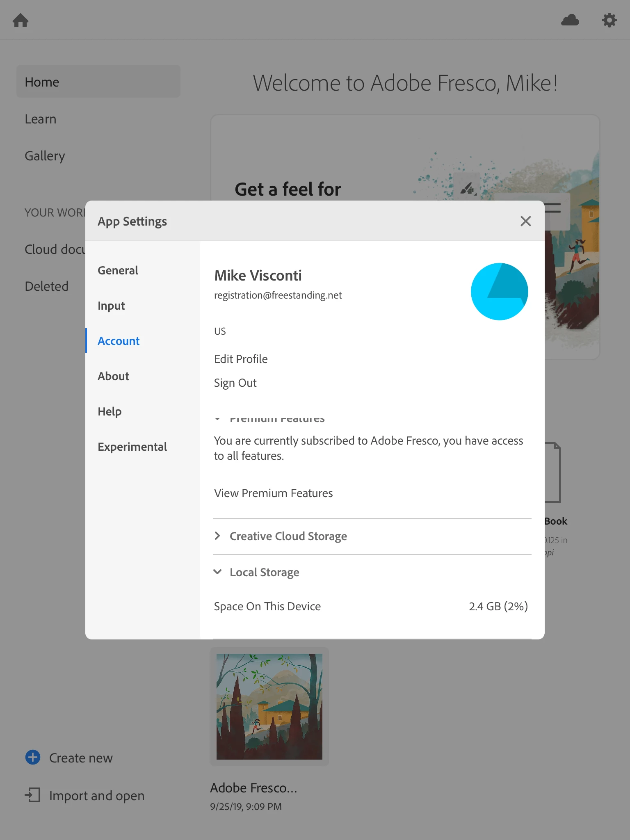Open the settings gear icon
Screen dimensions: 630x840
pyautogui.click(x=609, y=20)
